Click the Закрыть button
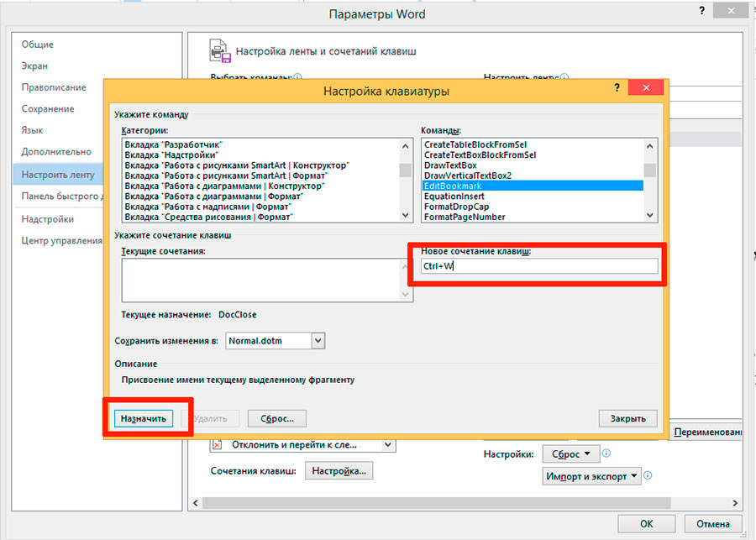 pos(627,418)
